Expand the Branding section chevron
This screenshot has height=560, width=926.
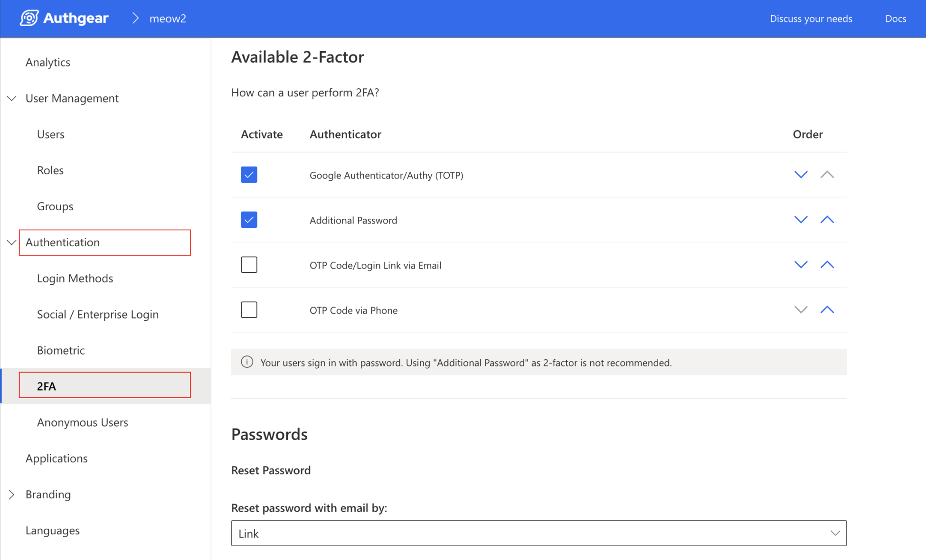point(12,495)
